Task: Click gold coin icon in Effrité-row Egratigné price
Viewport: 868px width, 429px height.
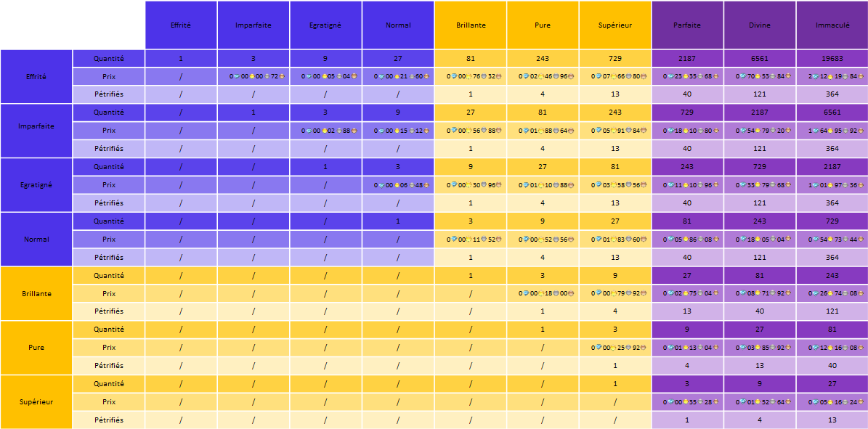Action: pos(325,76)
